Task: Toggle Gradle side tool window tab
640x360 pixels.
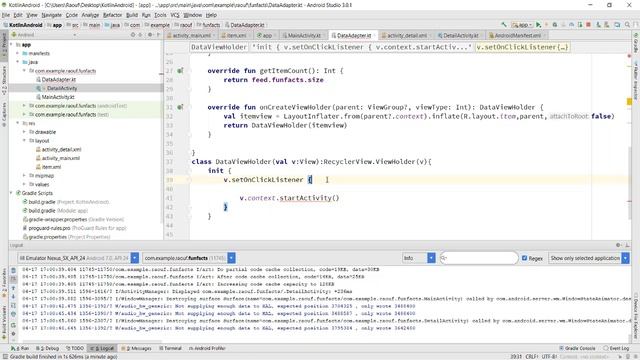Action: 636,43
